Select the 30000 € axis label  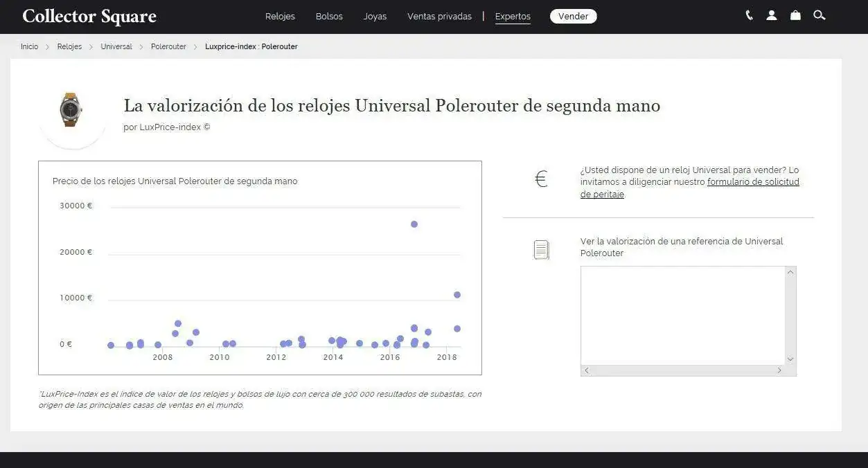[76, 206]
